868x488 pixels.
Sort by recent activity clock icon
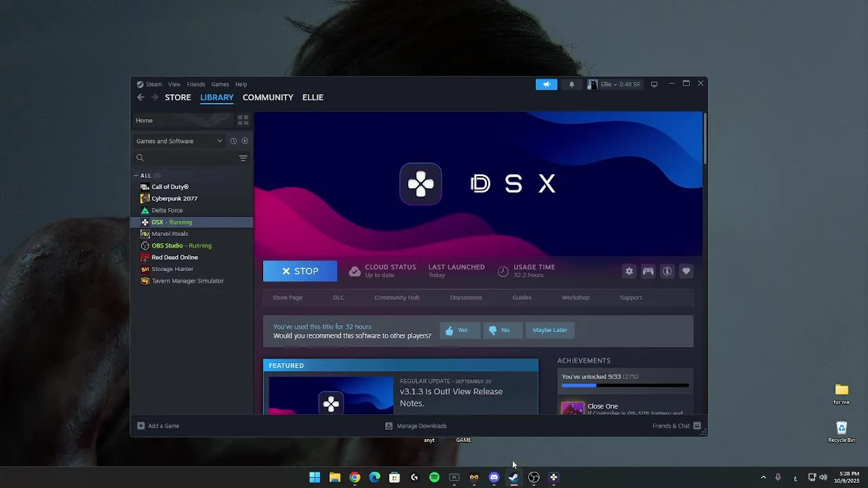233,141
